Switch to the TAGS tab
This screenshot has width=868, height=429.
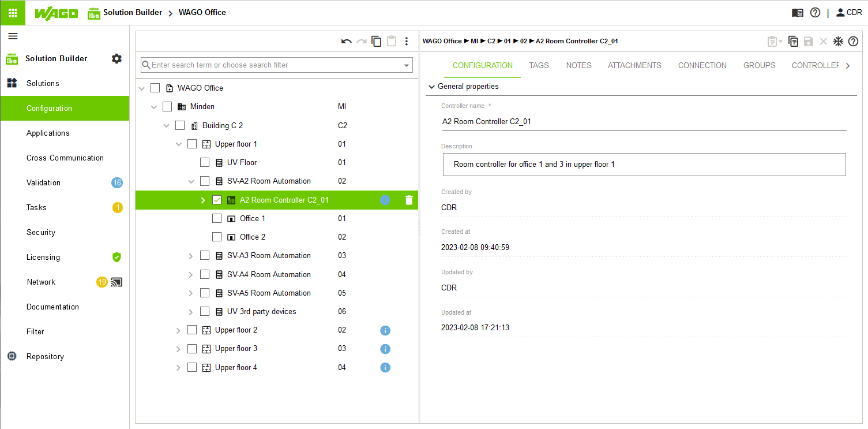539,65
